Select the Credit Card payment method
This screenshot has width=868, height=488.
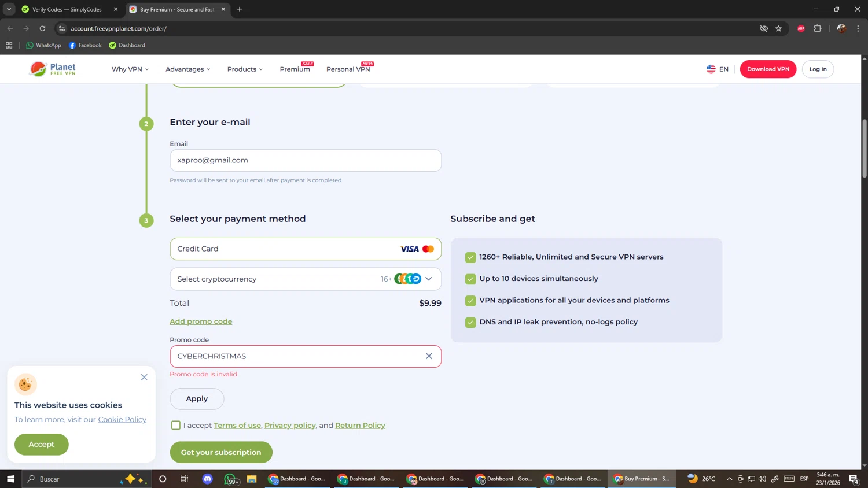[x=306, y=249]
